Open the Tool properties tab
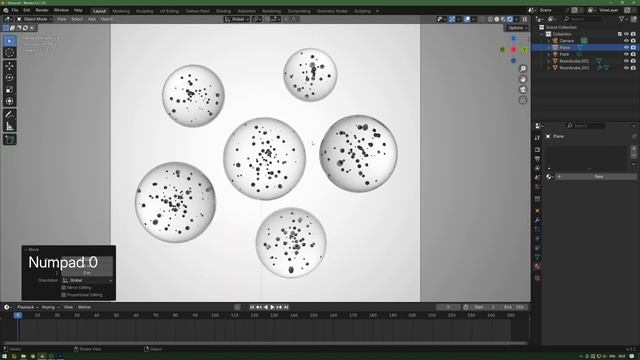 click(x=538, y=138)
